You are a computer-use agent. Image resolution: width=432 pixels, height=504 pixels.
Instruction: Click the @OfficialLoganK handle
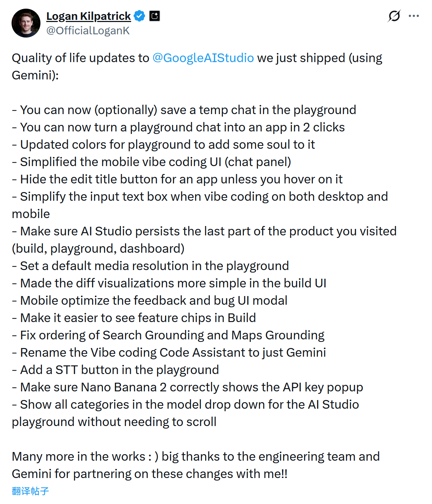click(x=88, y=31)
